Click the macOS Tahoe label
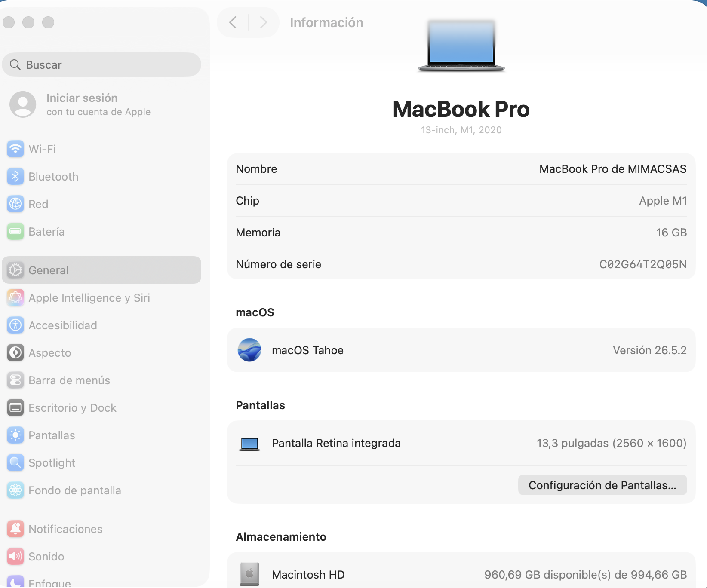 307,350
